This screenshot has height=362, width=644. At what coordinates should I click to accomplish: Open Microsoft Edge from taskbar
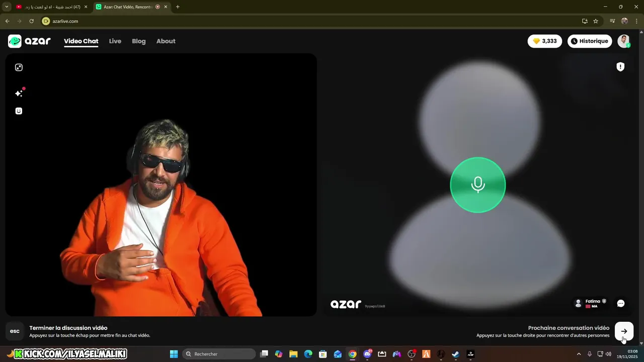(x=308, y=354)
